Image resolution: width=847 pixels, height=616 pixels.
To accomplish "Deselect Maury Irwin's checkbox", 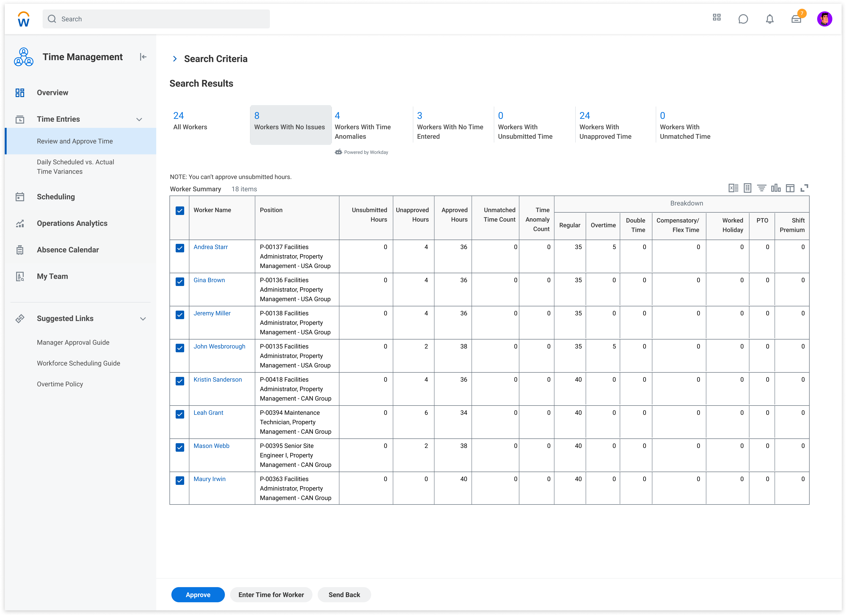I will click(x=180, y=481).
